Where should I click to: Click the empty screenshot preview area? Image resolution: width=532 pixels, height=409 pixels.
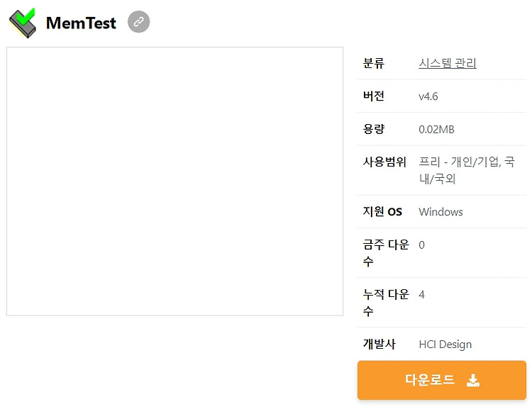[174, 181]
